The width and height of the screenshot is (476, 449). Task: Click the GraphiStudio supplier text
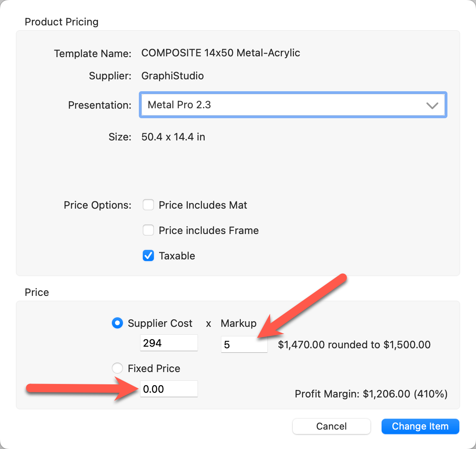[x=173, y=76]
